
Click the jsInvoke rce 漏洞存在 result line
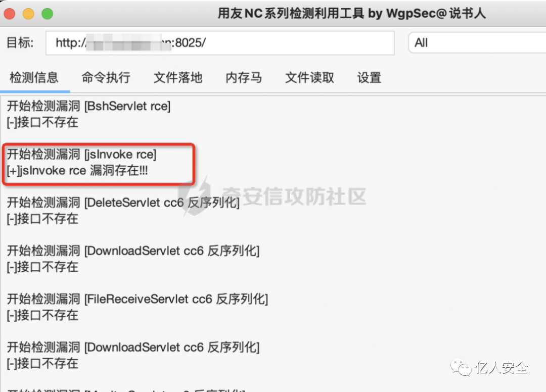tap(77, 170)
